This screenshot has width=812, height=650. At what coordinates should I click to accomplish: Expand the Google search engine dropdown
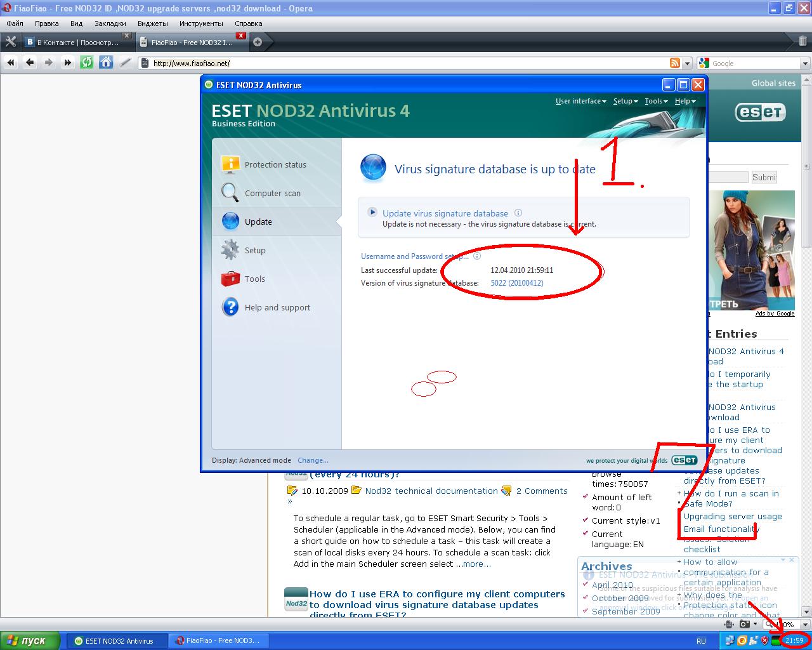click(805, 63)
